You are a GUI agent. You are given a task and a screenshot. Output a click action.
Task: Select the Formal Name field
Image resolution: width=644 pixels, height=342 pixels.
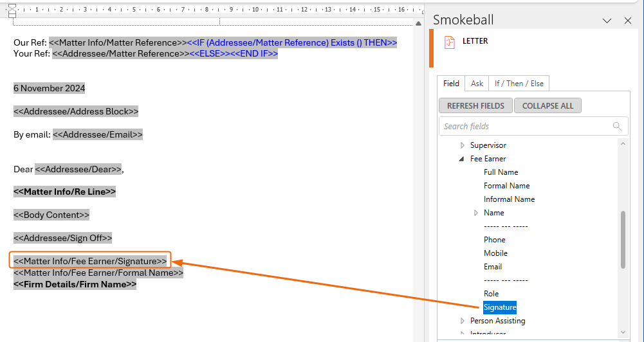(x=506, y=186)
